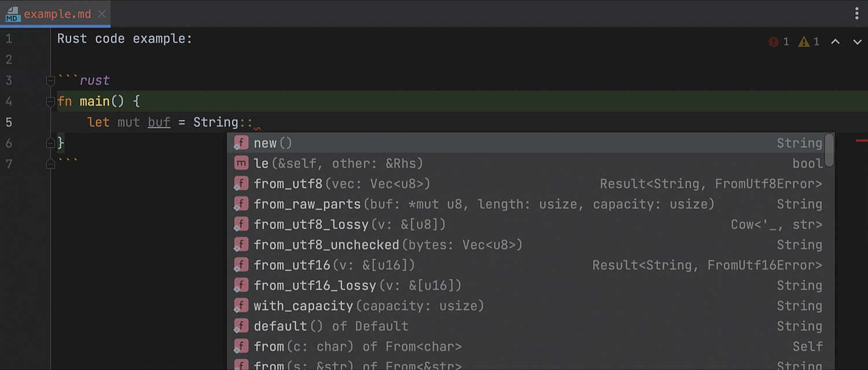Click the yellow warning indicator icon
This screenshot has width=868, height=370.
804,42
